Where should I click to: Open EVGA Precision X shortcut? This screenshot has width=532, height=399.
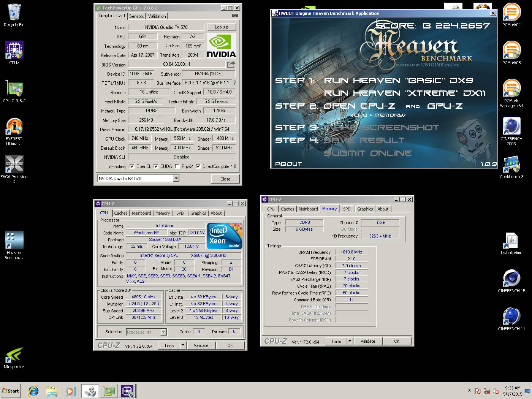[14, 169]
